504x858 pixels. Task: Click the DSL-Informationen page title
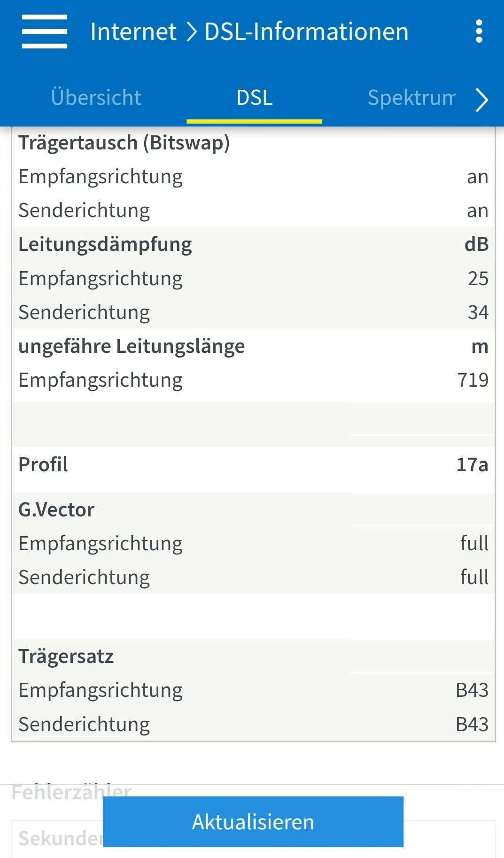click(306, 32)
